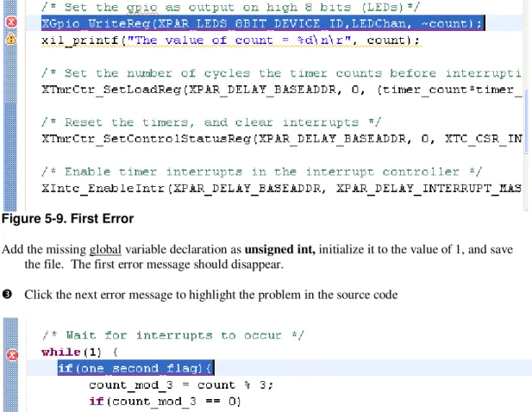The image size is (532, 412).
Task: Click the Reset the timers comment line
Action: 211,122
